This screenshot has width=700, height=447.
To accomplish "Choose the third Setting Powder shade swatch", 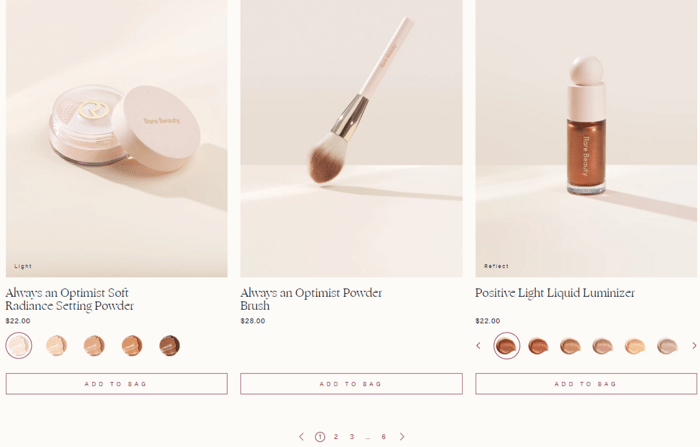I will 94,345.
